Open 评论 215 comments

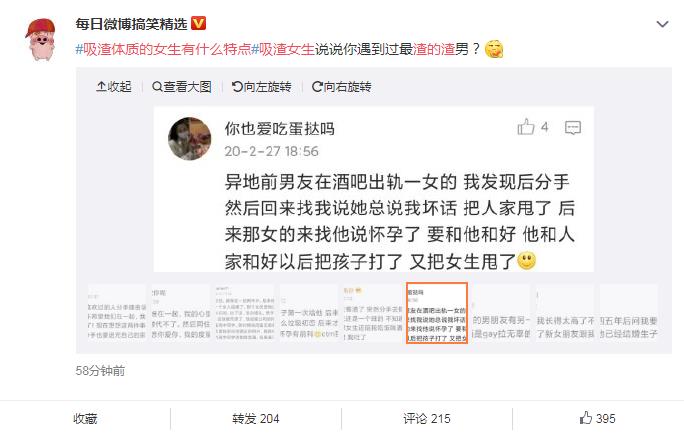click(427, 419)
